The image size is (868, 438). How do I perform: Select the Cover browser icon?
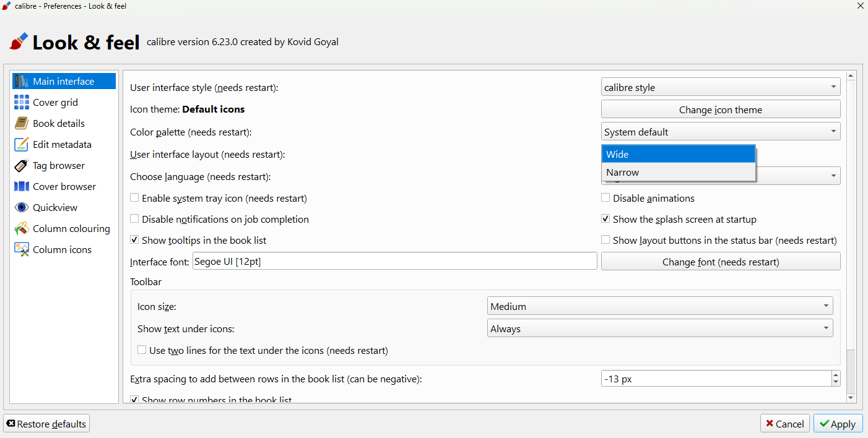coord(22,186)
